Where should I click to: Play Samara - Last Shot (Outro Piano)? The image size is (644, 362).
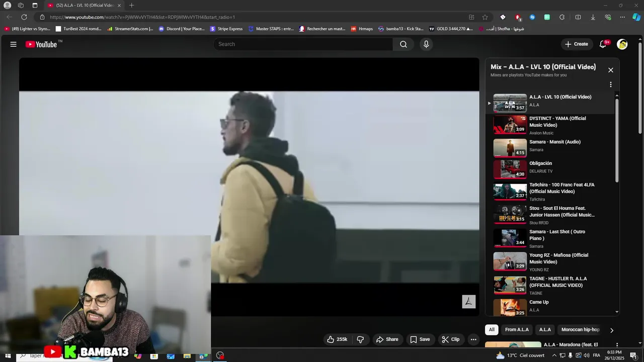click(x=550, y=238)
